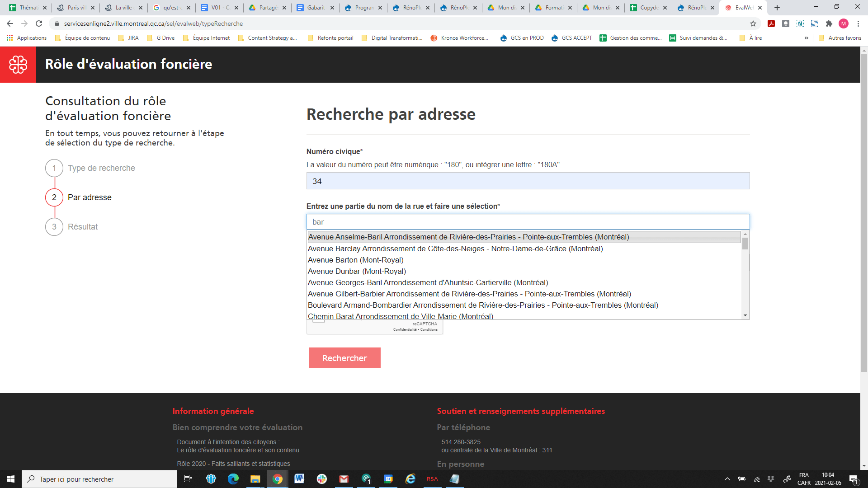
Task: Launch Microsoft Edge from taskbar
Action: pyautogui.click(x=233, y=479)
